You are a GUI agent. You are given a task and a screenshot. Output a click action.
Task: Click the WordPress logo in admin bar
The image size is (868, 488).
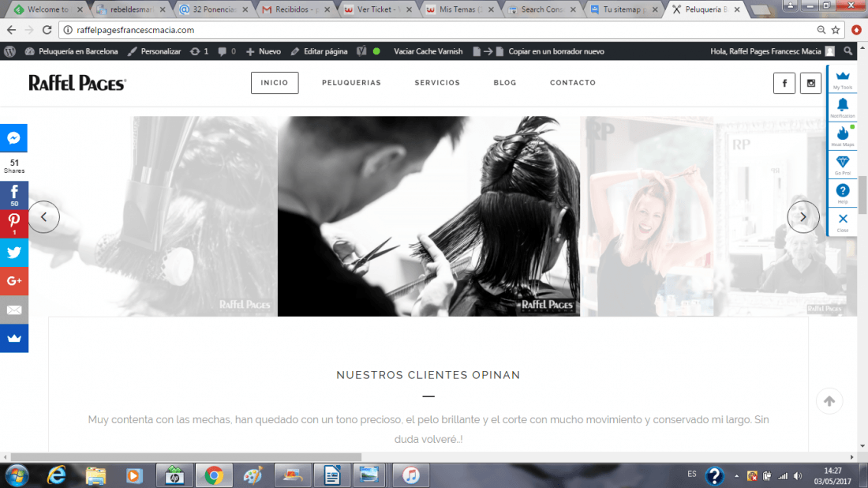pyautogui.click(x=9, y=51)
